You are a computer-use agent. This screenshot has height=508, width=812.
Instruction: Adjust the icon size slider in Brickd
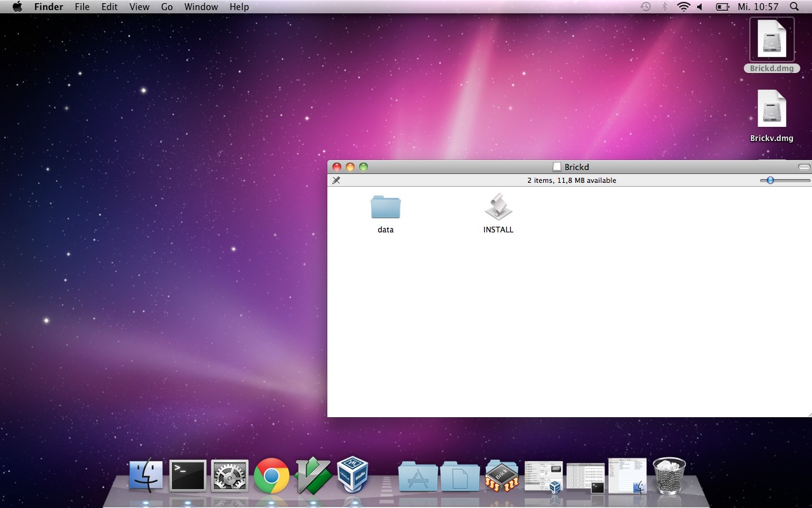pos(770,180)
